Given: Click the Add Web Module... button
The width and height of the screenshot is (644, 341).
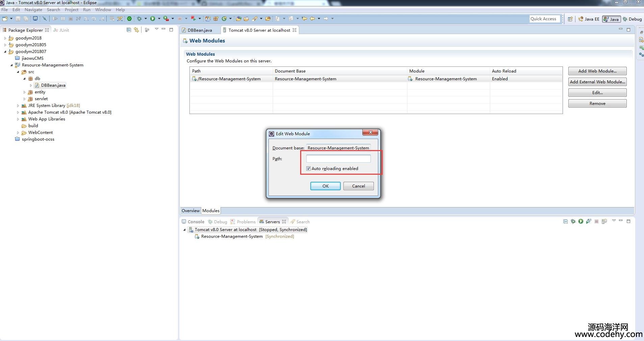Looking at the screenshot, I should tap(597, 71).
